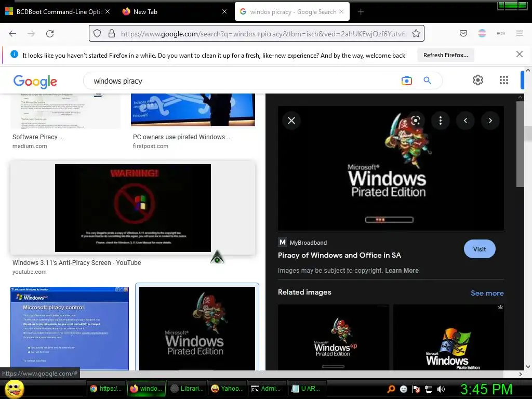Viewport: 532px width, 399px height.
Task: Open the UAR notepad taskbar item
Action: point(308,389)
